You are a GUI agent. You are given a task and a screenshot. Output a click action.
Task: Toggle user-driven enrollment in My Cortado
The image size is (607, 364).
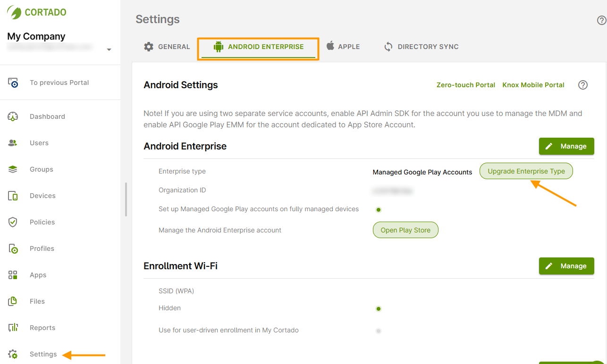tap(379, 331)
